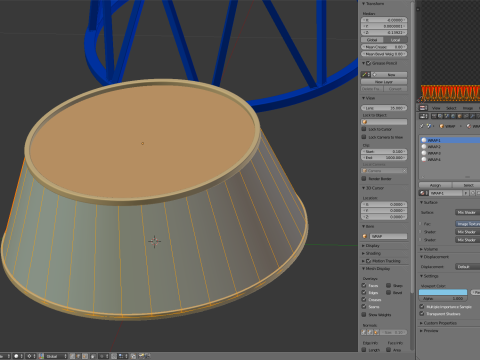This screenshot has height=360, width=480.
Task: Enable Lock to Cursor checkbox
Action: pyautogui.click(x=364, y=129)
